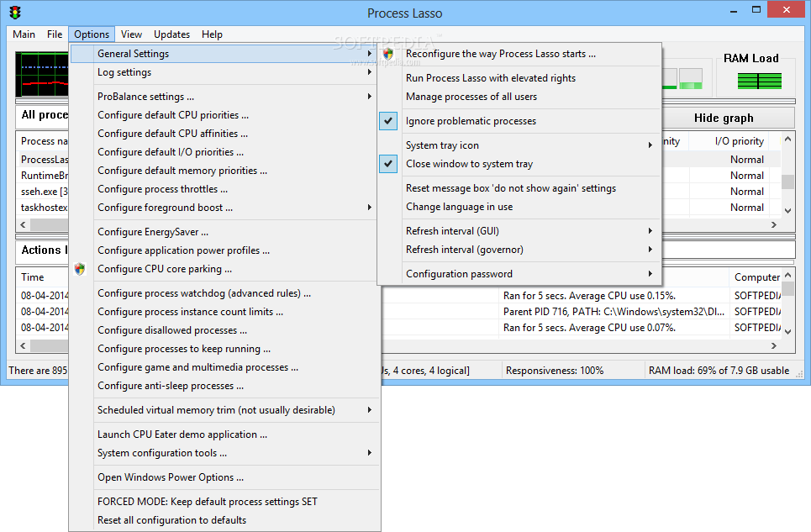Click the shield icon beside Configure CPU core parking
Screen dimensions: 811x532
coord(80,269)
